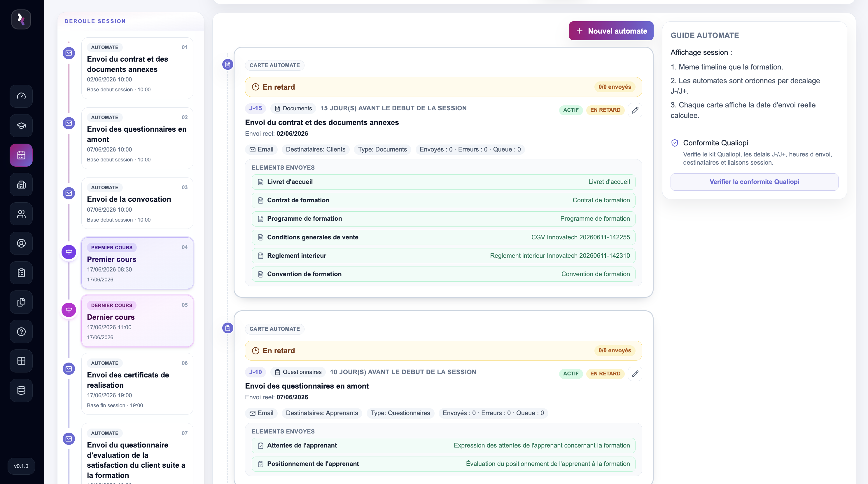Click the 0/0 envoyés badge on first card
868x484 pixels.
615,87
